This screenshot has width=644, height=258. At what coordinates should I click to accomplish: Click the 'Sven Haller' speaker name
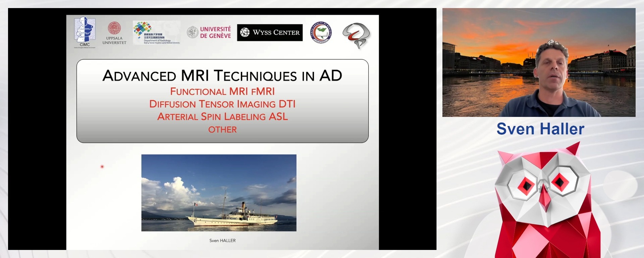point(540,129)
